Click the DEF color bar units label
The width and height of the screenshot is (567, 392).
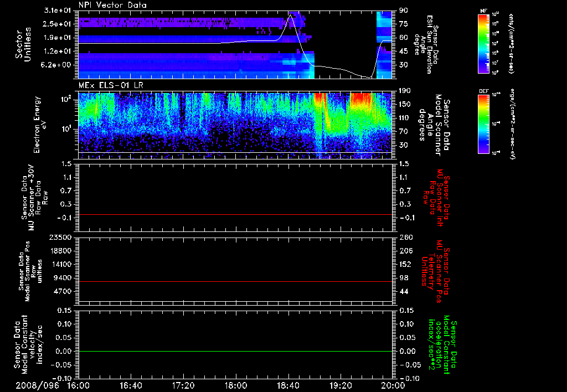512,124
